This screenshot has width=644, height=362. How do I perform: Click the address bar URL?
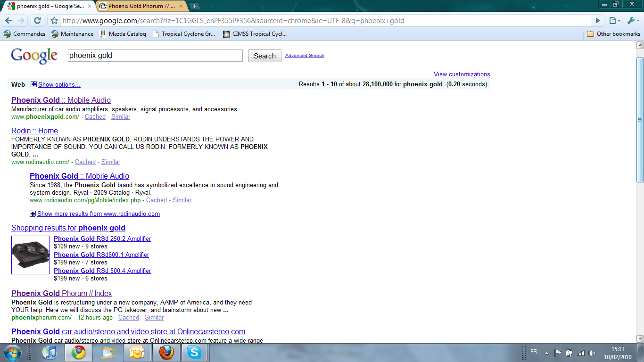coord(233,21)
